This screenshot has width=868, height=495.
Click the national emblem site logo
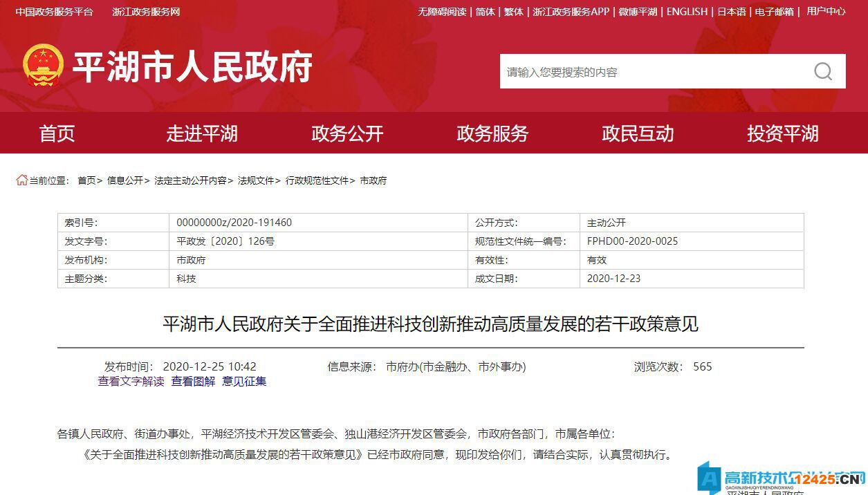pyautogui.click(x=43, y=66)
